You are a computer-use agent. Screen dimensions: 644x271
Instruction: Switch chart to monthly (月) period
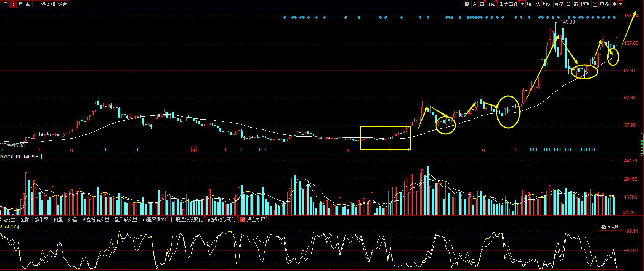(x=21, y=4)
